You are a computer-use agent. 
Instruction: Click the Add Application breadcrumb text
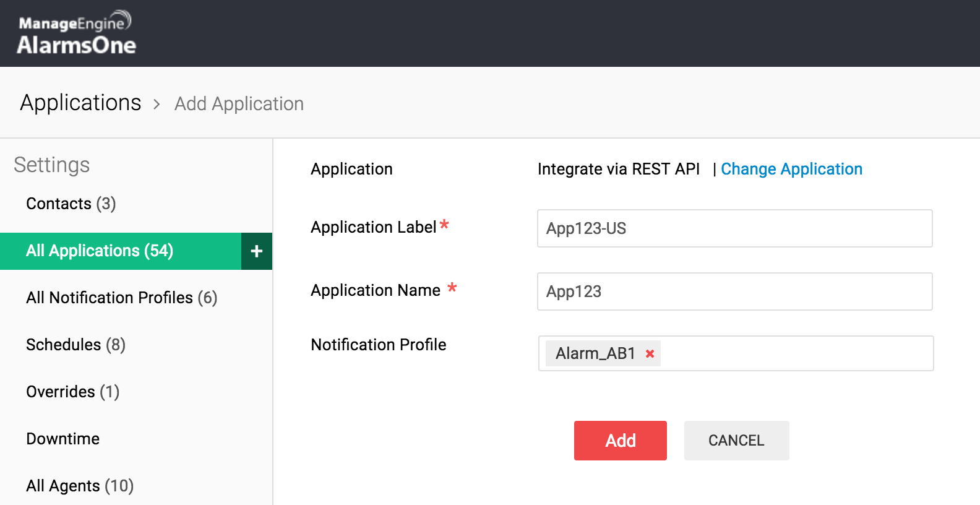point(239,104)
